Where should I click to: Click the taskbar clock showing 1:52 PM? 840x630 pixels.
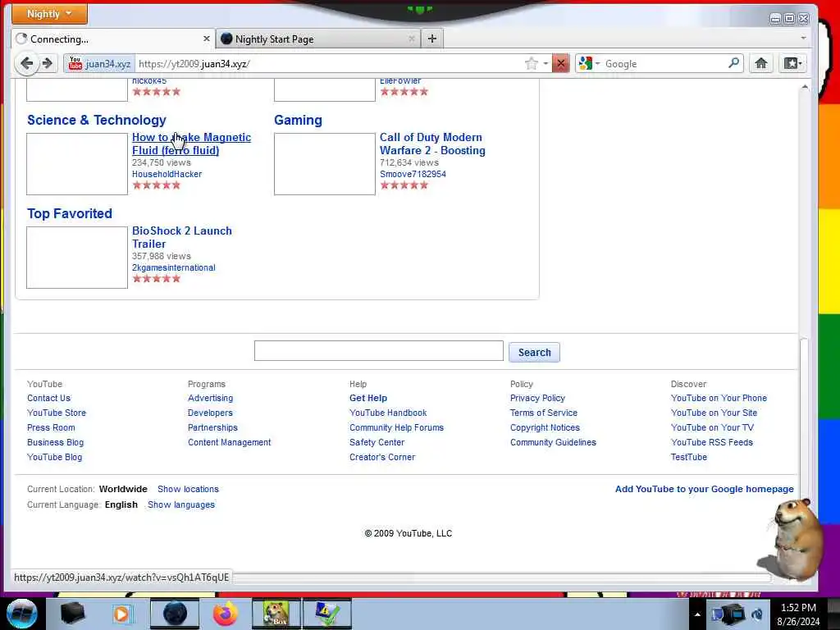[x=797, y=608]
